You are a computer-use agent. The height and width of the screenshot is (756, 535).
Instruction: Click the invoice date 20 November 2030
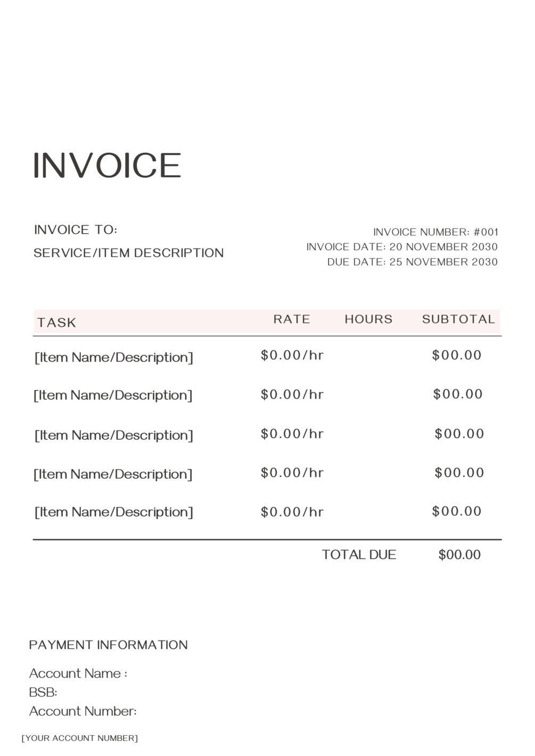[402, 247]
